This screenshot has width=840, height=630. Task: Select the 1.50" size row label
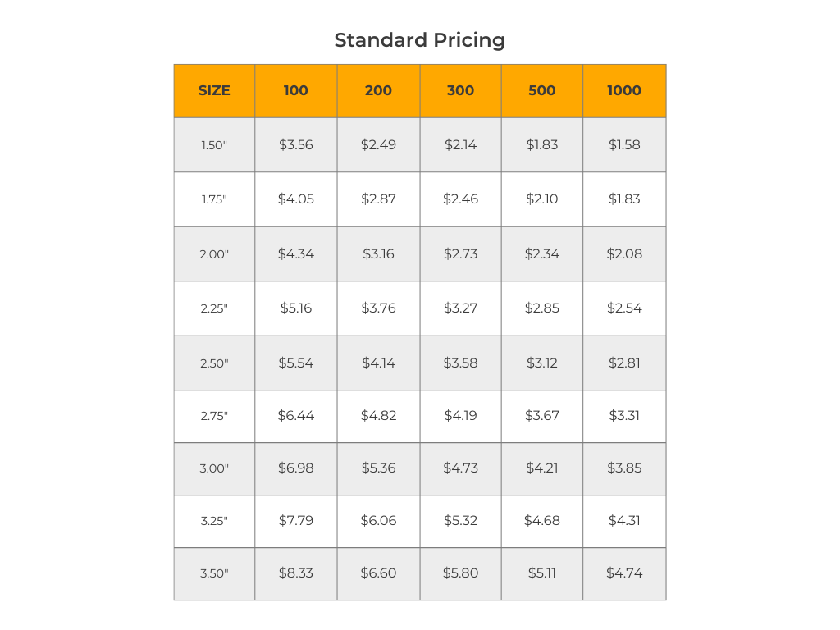point(214,145)
